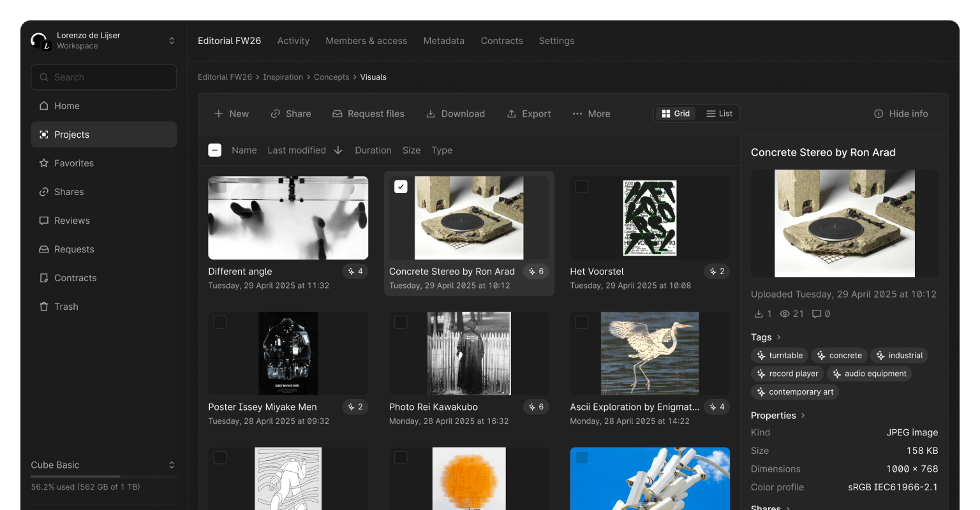980x510 pixels.
Task: Open the Reviews section
Action: pos(103,221)
